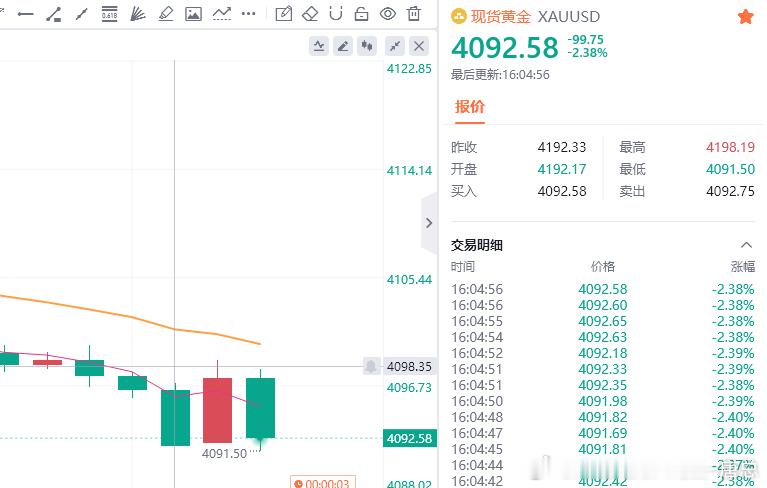
Task: Select the eraser tool
Action: click(310, 14)
